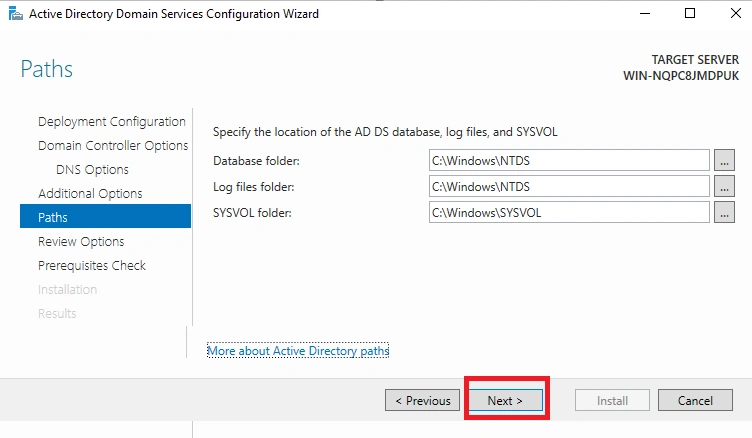Viewport: 752px width, 438px height.
Task: Minimize the Configuration Wizard window
Action: tap(645, 13)
